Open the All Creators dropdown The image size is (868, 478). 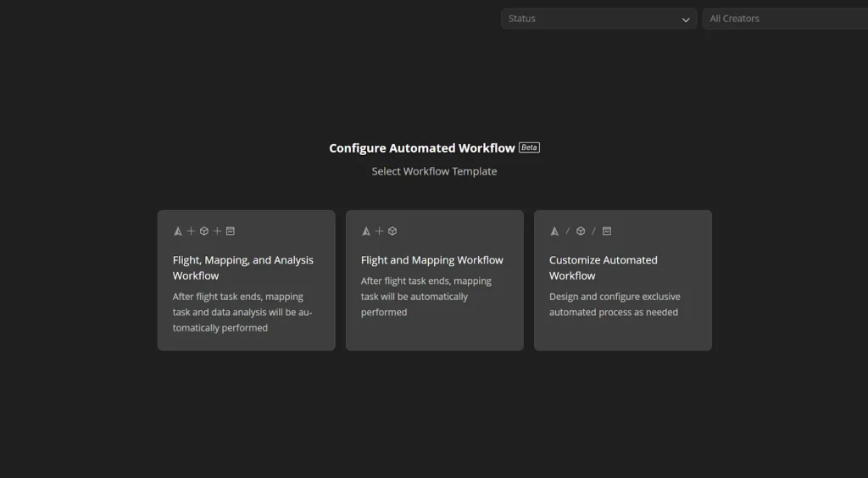point(785,19)
